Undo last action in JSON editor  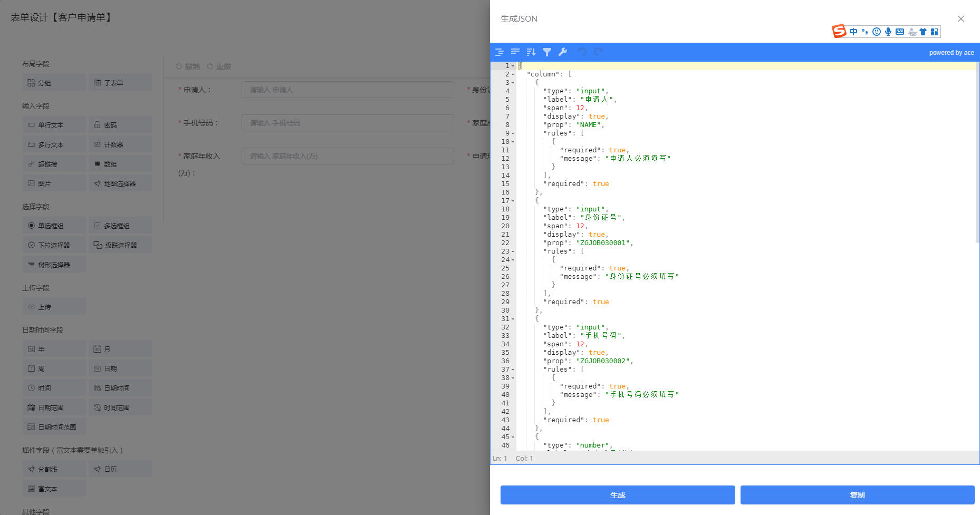click(582, 52)
